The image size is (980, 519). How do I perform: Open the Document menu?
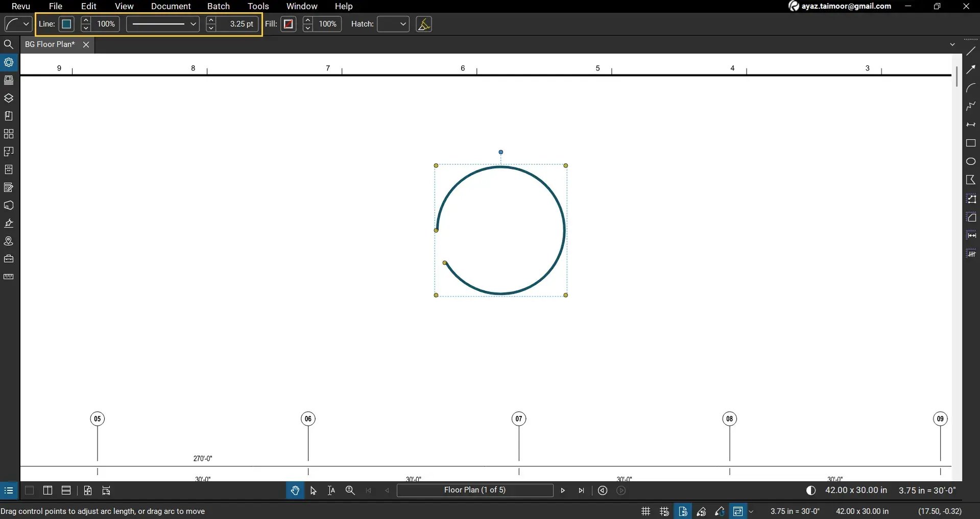[171, 6]
